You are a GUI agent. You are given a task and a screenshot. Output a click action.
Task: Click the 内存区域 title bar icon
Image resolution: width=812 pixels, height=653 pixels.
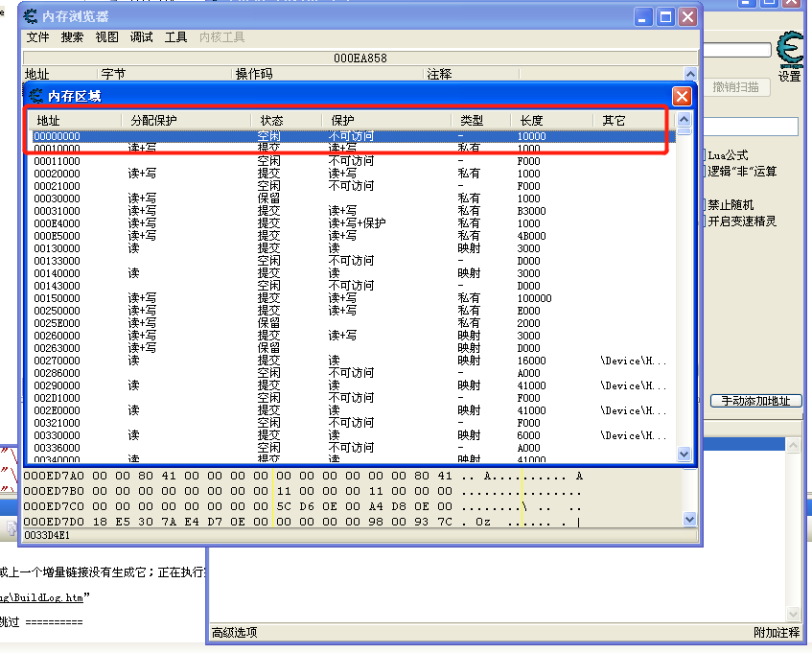[36, 96]
